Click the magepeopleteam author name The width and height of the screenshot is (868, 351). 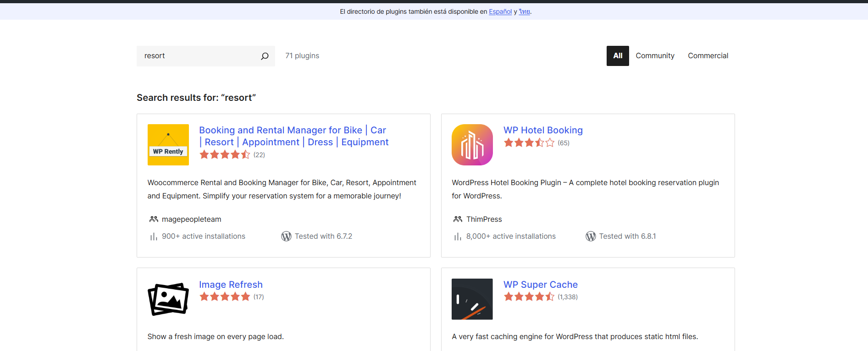tap(191, 219)
